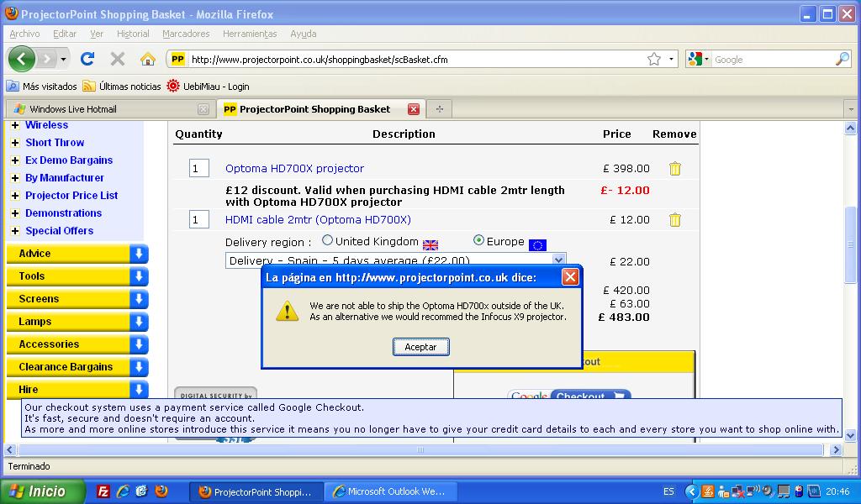Click the Google search engine icon
Screen dimensions: 861x504
pyautogui.click(x=695, y=60)
